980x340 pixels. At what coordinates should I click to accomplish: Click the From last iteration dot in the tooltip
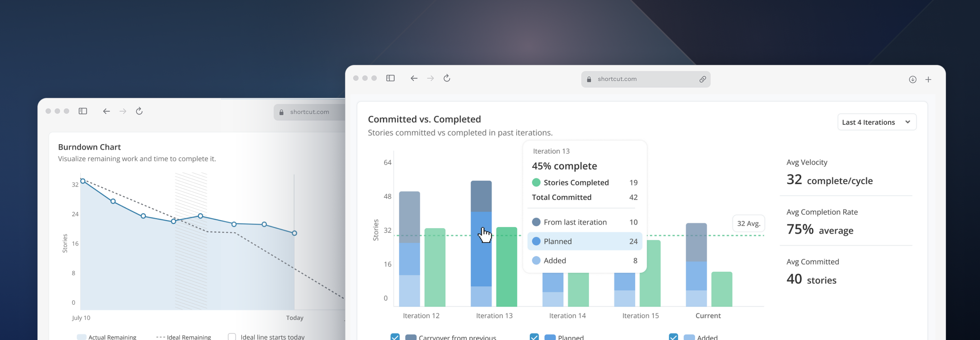(536, 222)
